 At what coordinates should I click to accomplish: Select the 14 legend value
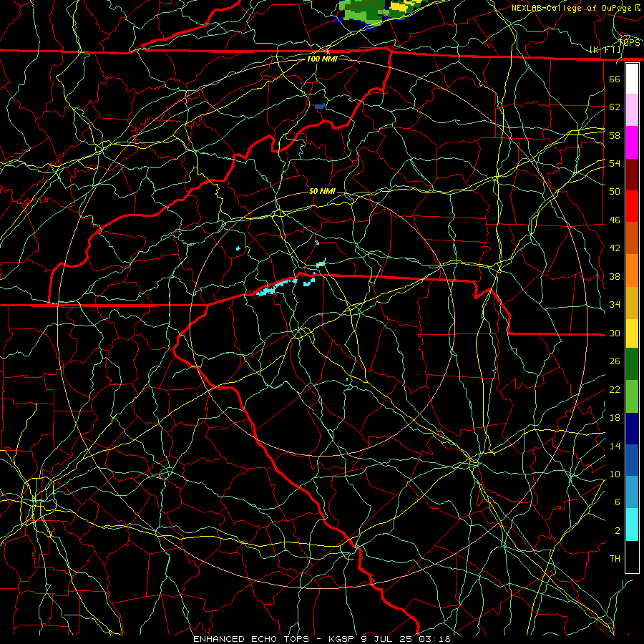click(615, 446)
